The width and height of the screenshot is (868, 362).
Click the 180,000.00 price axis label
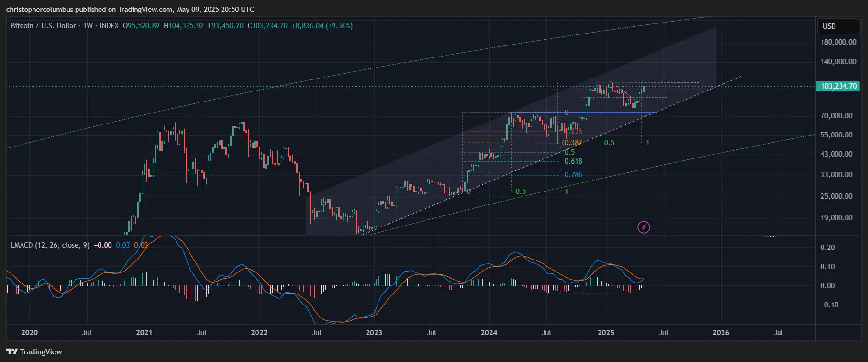pos(838,42)
